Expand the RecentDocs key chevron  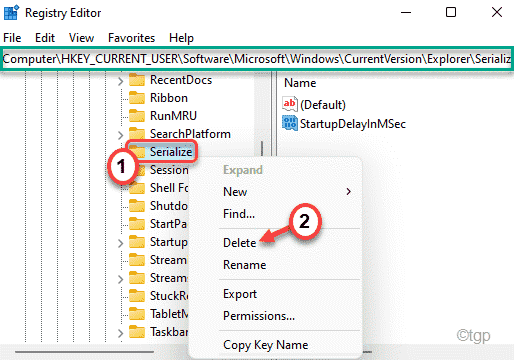120,81
